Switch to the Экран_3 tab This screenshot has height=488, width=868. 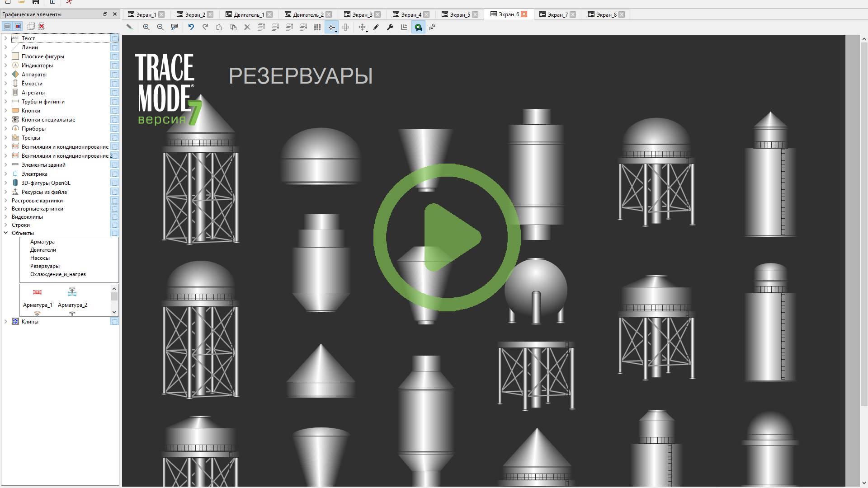(362, 14)
